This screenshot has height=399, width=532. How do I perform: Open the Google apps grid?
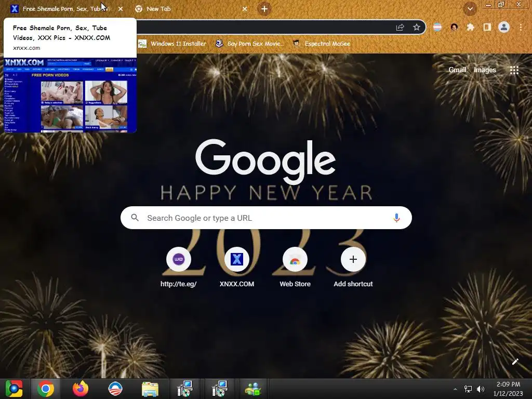point(514,70)
